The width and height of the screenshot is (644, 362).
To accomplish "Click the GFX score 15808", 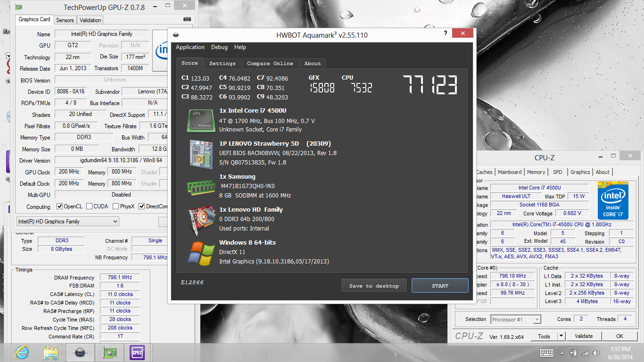I will 322,88.
